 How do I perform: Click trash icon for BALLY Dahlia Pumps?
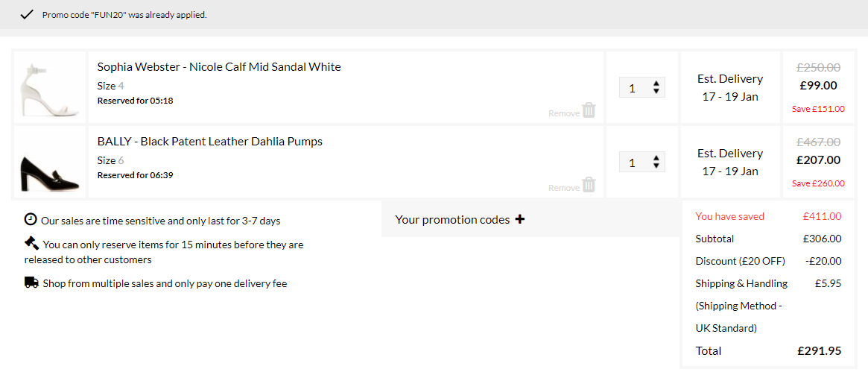coord(589,184)
